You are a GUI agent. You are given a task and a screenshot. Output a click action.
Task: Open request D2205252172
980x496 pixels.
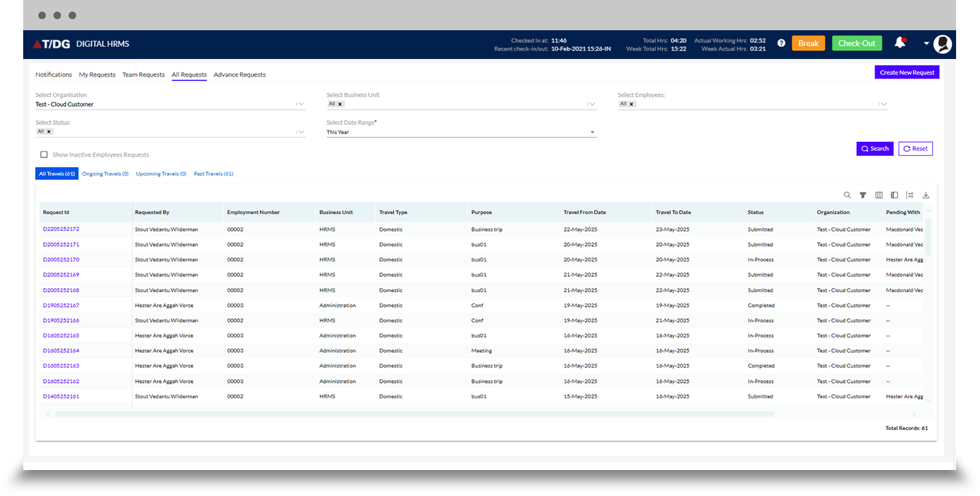tap(61, 229)
